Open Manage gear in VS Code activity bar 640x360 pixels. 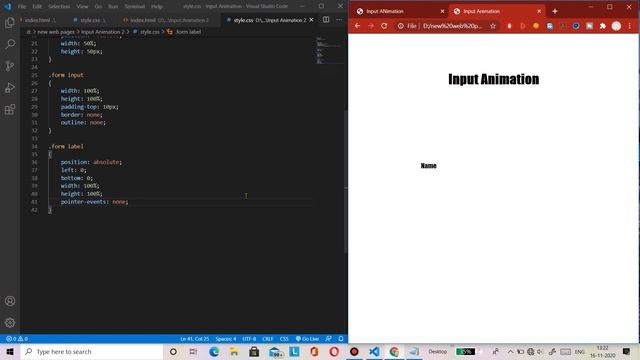click(10, 323)
